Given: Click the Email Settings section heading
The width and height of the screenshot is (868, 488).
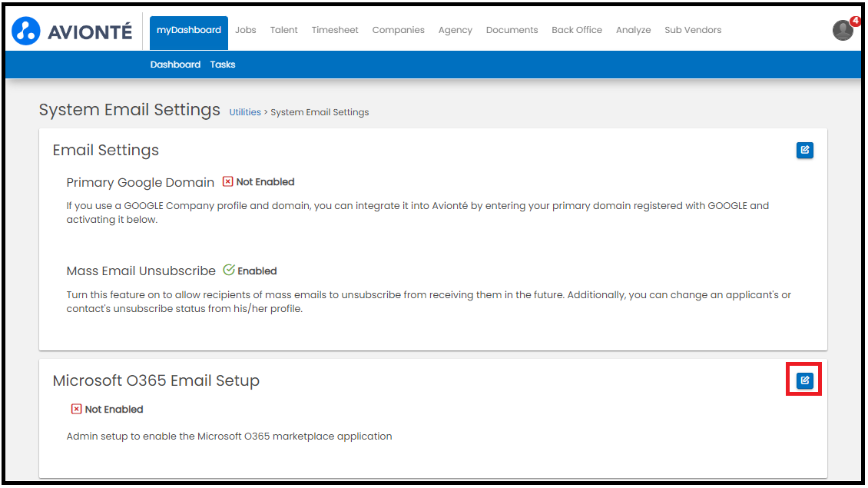Looking at the screenshot, I should pyautogui.click(x=106, y=150).
